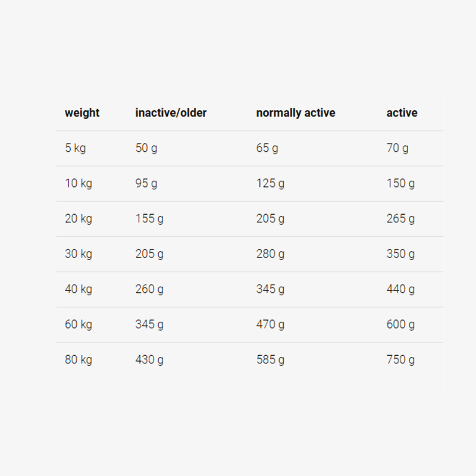Click the normally active column header
Image resolution: width=476 pixels, height=476 pixels.
coord(296,113)
